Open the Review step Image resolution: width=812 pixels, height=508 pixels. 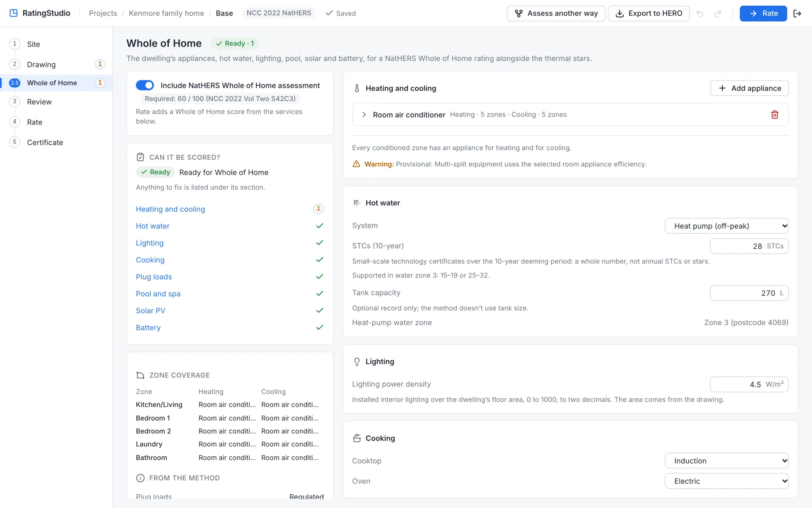56,102
